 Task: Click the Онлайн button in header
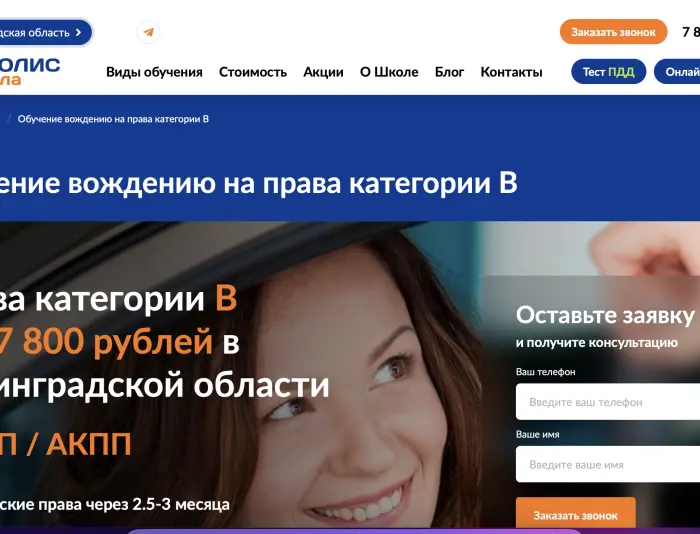[677, 71]
